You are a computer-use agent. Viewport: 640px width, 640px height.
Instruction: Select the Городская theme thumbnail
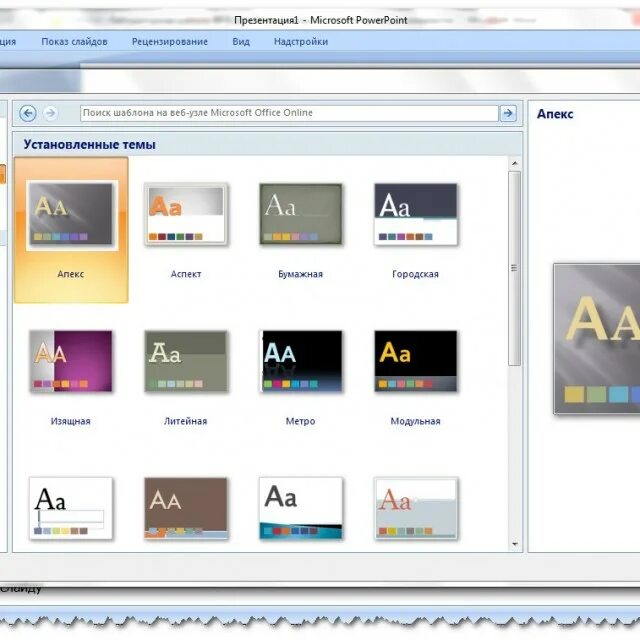pyautogui.click(x=416, y=214)
